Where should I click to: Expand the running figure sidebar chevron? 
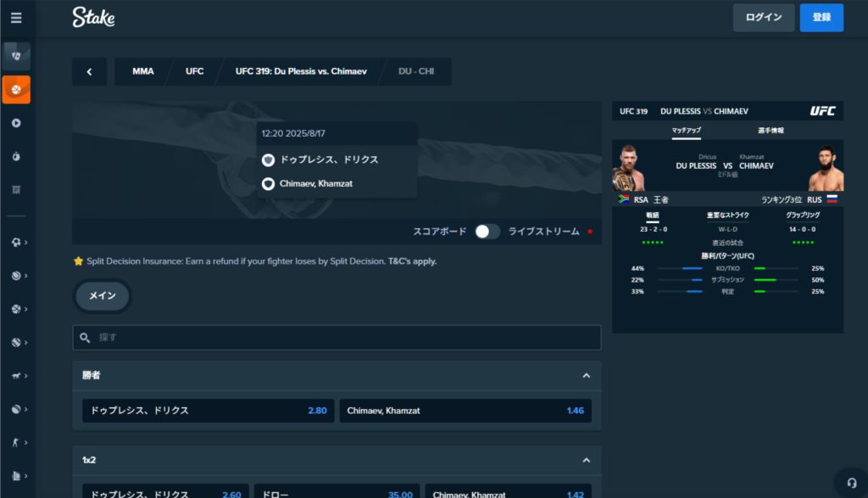click(26, 442)
